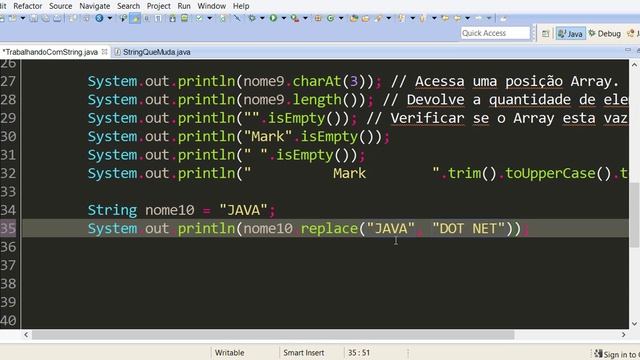This screenshot has height=360, width=640.
Task: Focus the Quick Access search field
Action: coord(495,33)
